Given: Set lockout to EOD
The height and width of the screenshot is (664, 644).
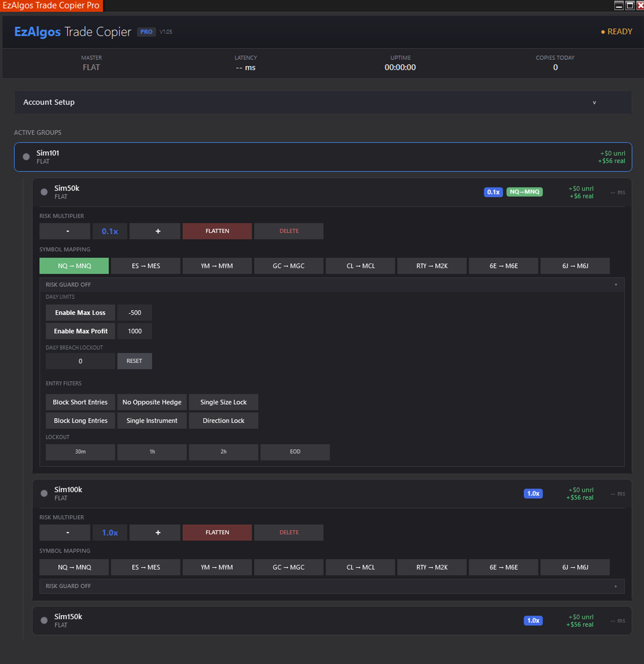Looking at the screenshot, I should point(295,452).
